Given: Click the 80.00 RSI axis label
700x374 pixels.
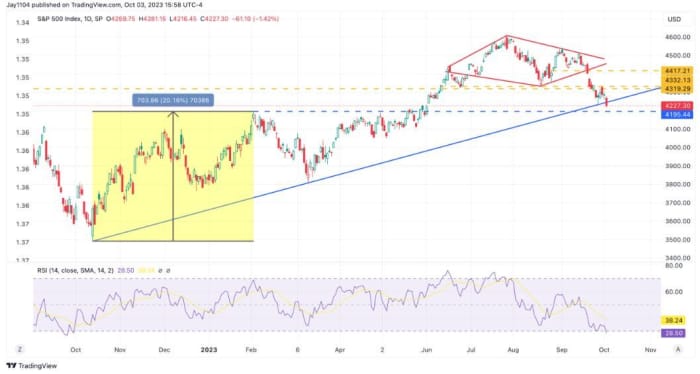Looking at the screenshot, I should pyautogui.click(x=674, y=266).
